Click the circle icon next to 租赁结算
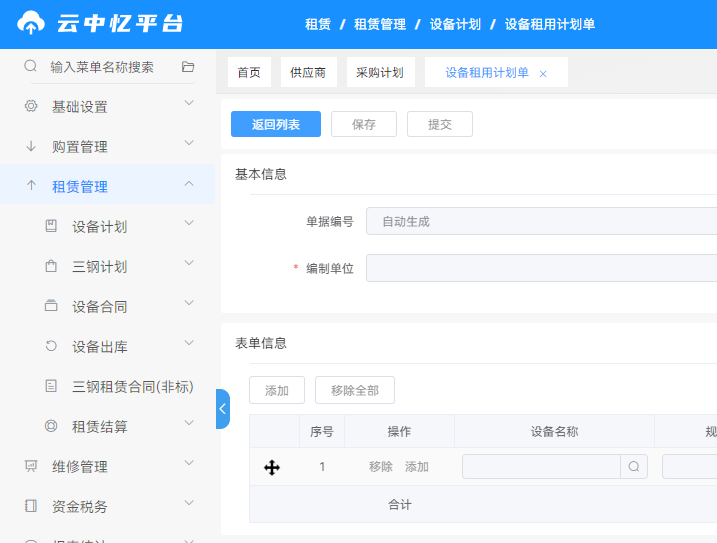 [51, 426]
